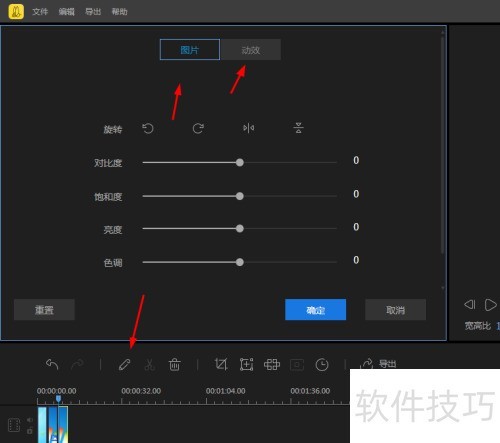Toggle track mute speaker icon

[x=30, y=420]
